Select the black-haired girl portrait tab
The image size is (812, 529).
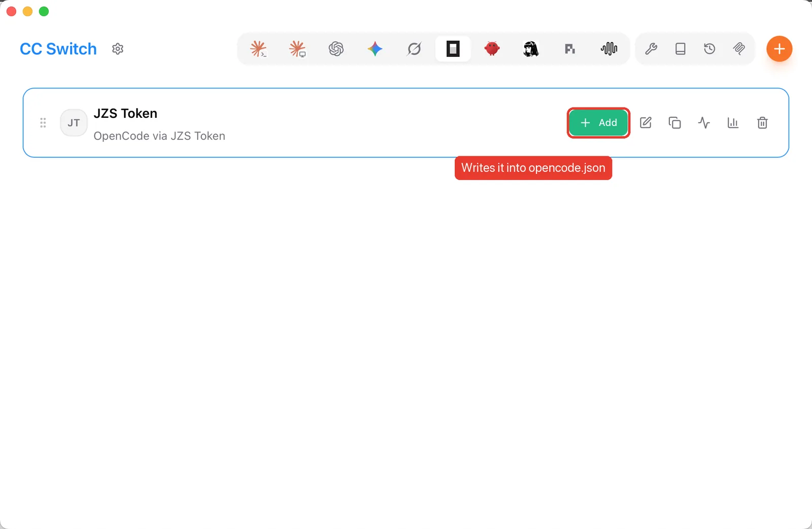click(x=531, y=49)
